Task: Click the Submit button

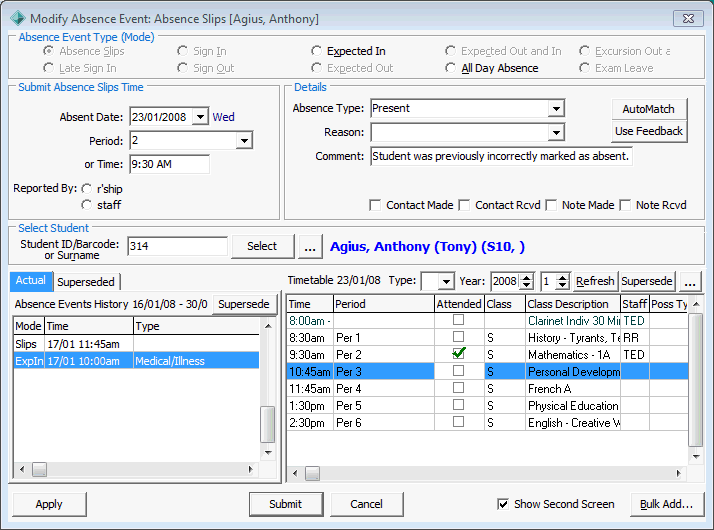Action: pos(286,504)
